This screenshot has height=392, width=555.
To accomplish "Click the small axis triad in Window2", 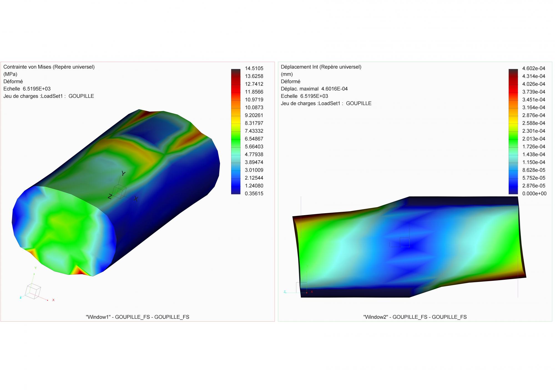I will click(301, 287).
